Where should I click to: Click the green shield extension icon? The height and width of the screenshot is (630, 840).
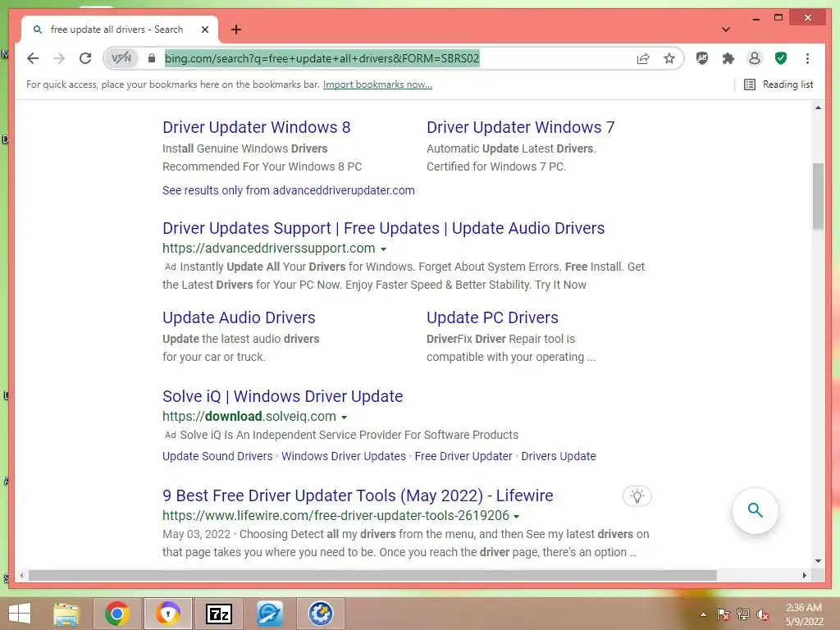(x=781, y=58)
